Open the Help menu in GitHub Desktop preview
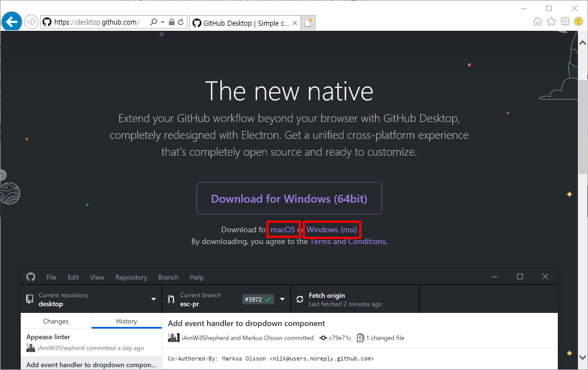 pyautogui.click(x=196, y=277)
